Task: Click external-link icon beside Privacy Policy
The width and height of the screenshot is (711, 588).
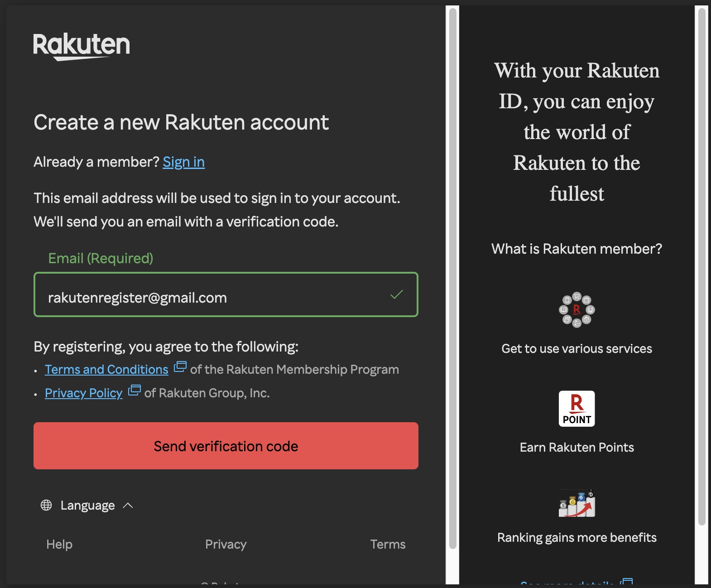Action: [135, 390]
